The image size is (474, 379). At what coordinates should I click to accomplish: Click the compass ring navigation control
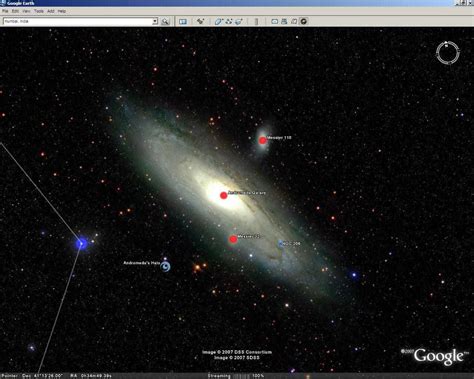(x=448, y=53)
